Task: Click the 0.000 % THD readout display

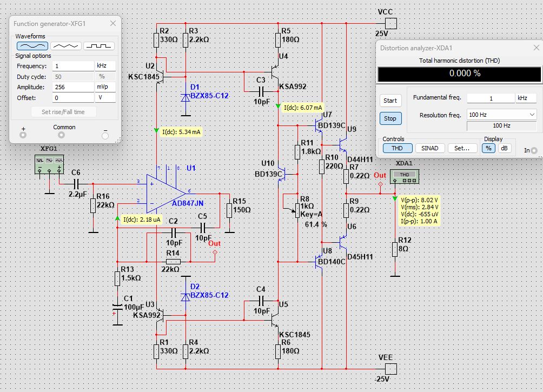Action: [459, 74]
